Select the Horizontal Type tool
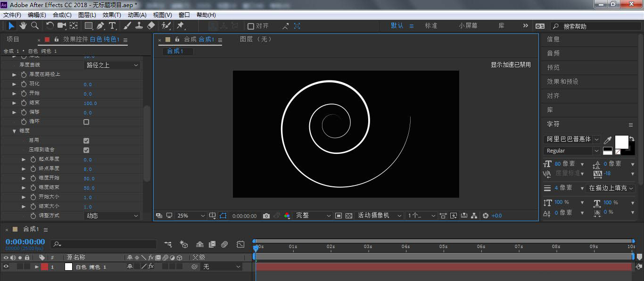644x281 pixels. click(x=112, y=26)
